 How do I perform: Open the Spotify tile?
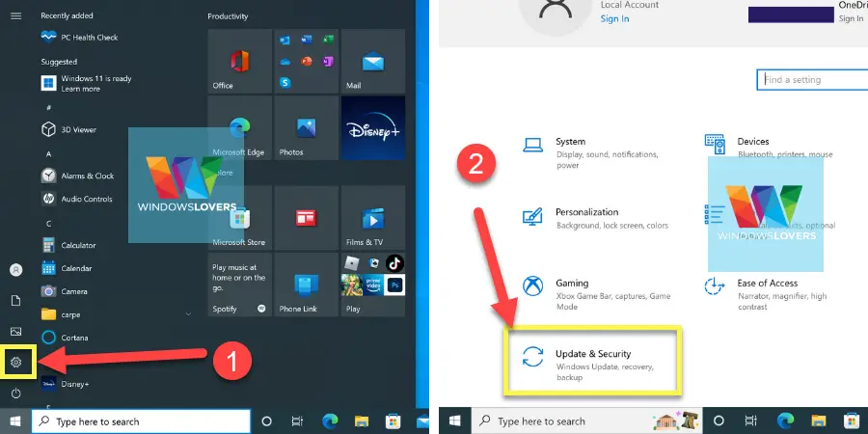coord(240,285)
